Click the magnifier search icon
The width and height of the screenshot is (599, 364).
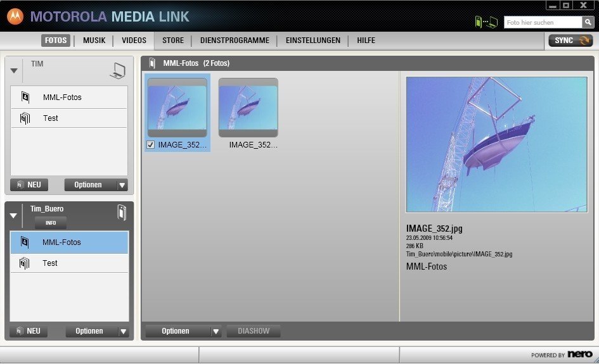click(588, 22)
